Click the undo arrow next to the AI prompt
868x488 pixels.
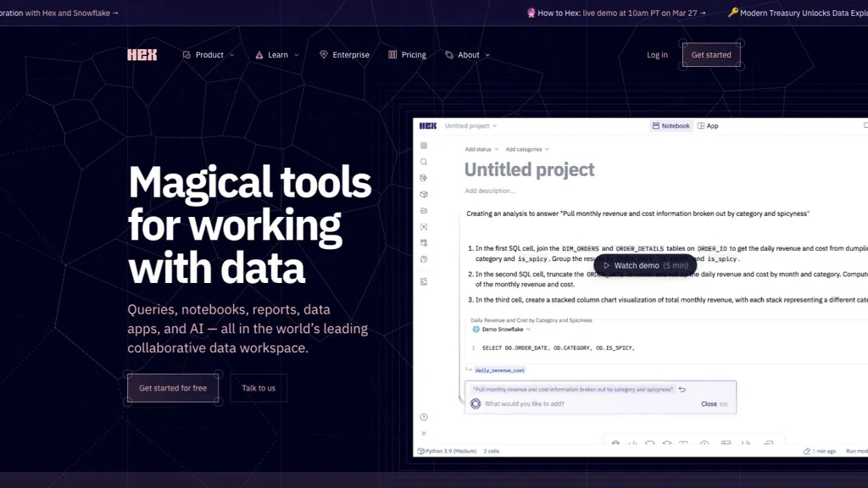tap(682, 390)
